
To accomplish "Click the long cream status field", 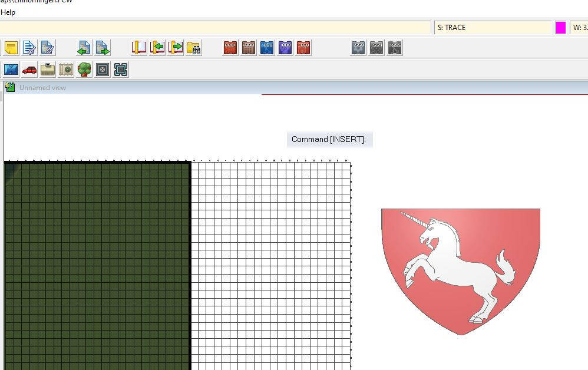I will (215, 27).
